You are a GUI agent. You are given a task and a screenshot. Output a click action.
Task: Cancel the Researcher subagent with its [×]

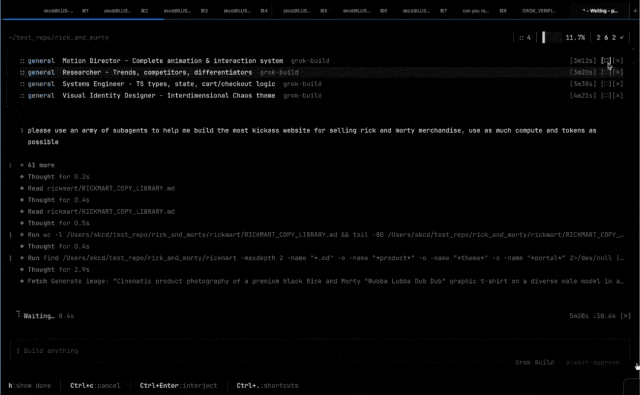(618, 72)
